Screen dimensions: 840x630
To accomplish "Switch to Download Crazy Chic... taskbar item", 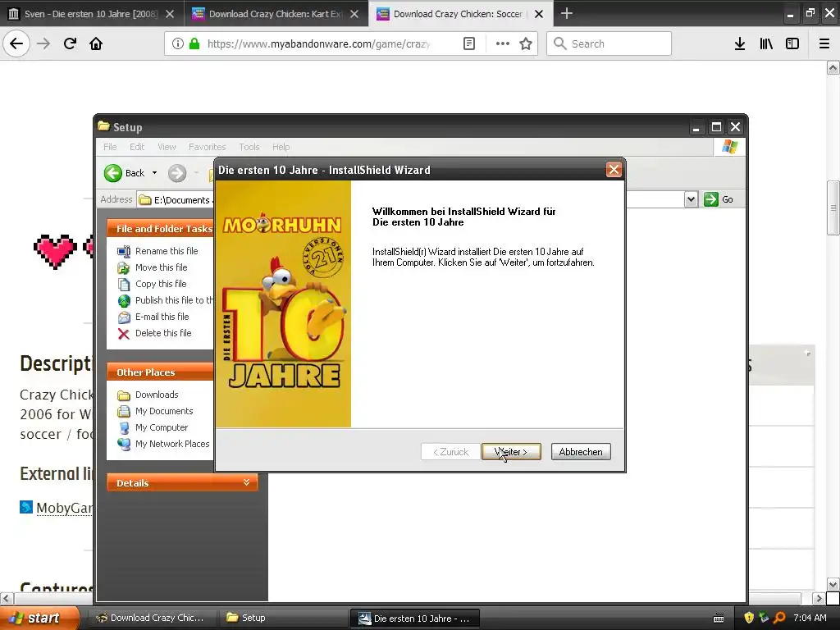I will tap(153, 618).
